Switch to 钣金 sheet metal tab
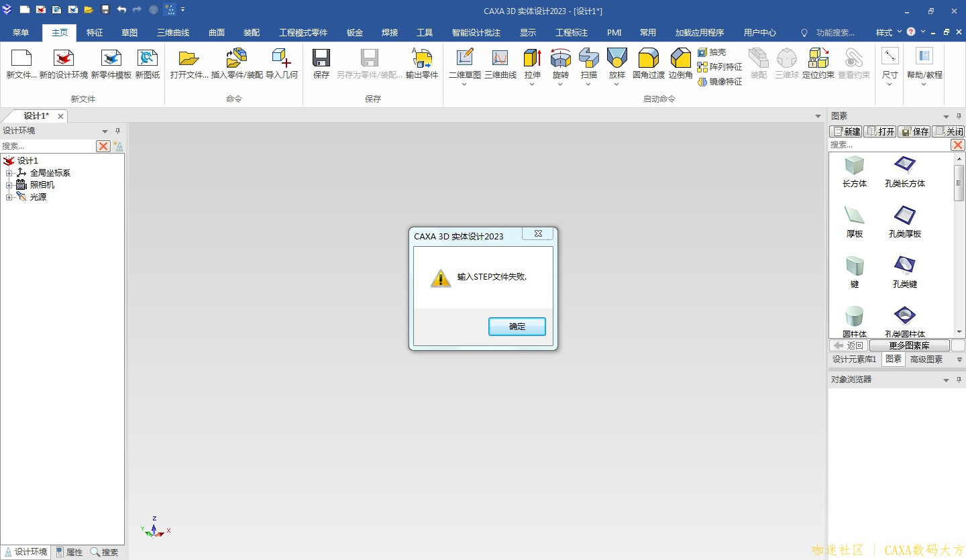The height and width of the screenshot is (560, 966). tap(355, 32)
